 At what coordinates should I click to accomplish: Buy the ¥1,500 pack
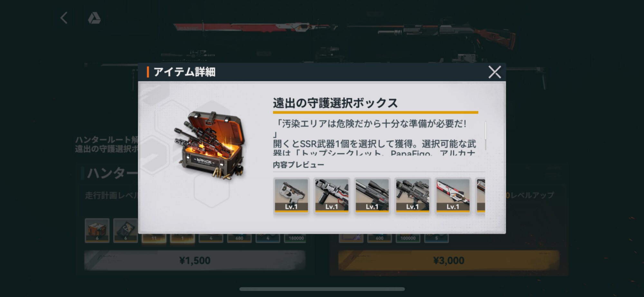195,260
